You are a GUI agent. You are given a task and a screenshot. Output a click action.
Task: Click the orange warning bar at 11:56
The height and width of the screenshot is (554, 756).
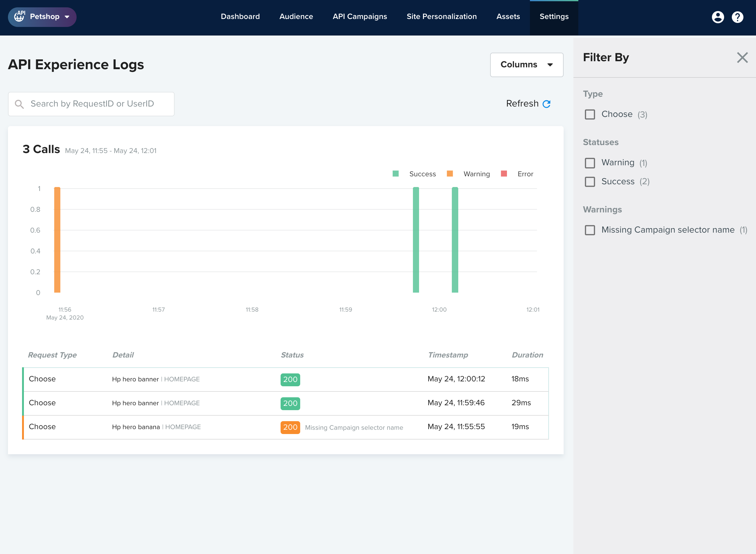(57, 240)
